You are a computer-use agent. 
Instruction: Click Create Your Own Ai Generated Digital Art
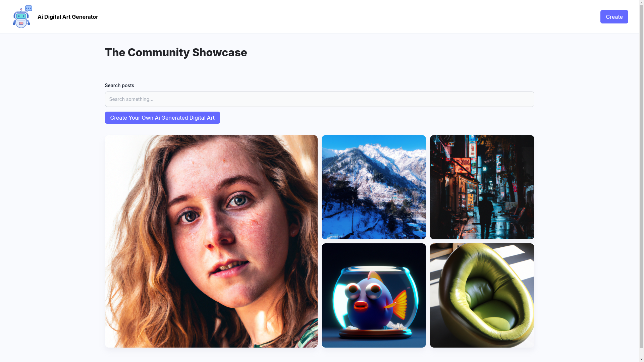162,118
